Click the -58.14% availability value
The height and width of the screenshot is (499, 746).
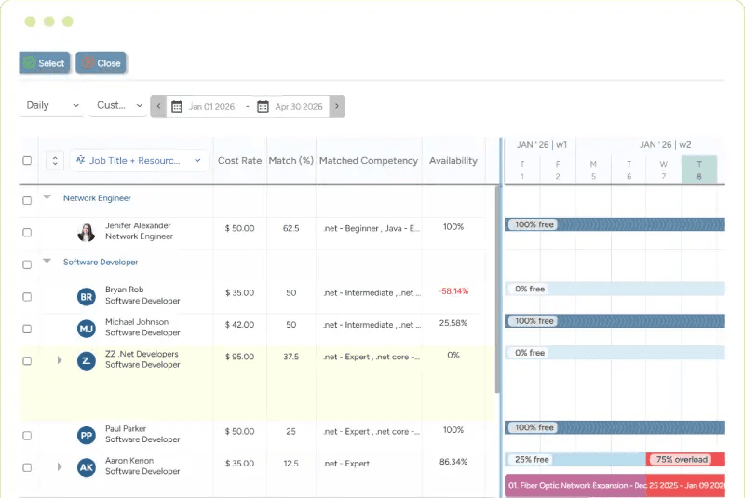[x=453, y=291]
